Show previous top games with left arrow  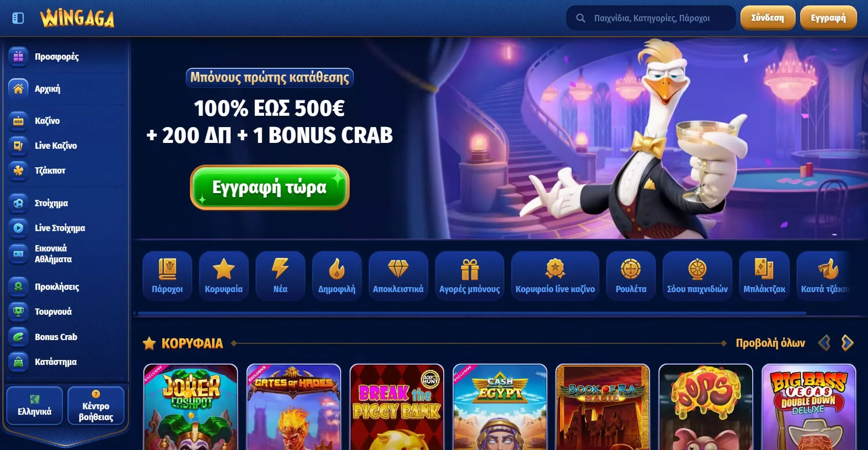pyautogui.click(x=824, y=343)
